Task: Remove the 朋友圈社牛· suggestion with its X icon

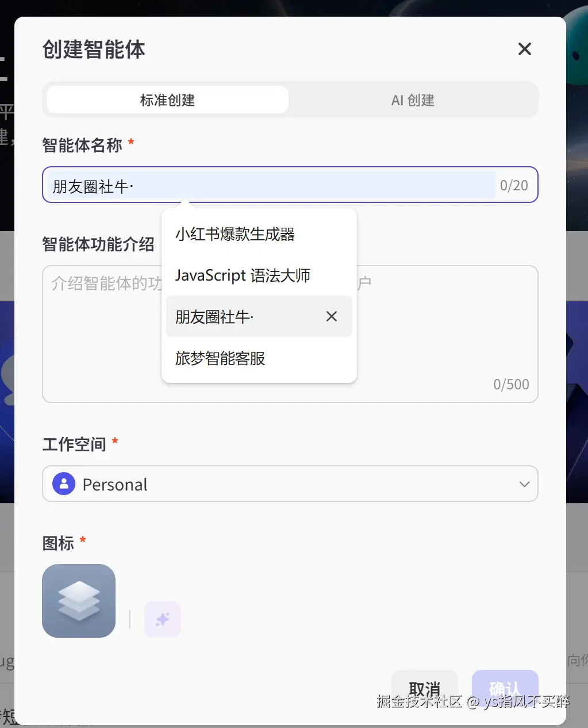Action: (332, 316)
